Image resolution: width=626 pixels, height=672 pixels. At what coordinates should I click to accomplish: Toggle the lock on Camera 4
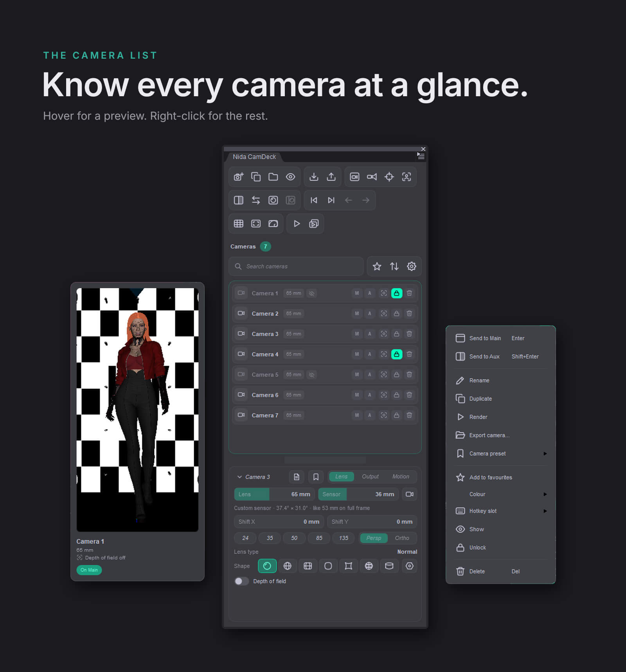[397, 354]
